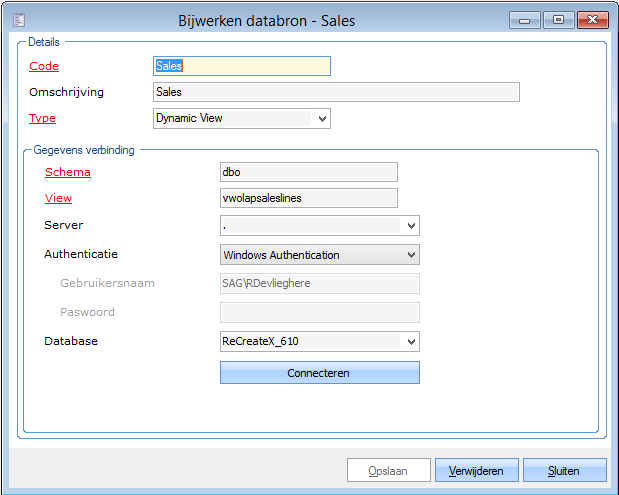Maximize the Bijwerken databron window
The height and width of the screenshot is (495, 619).
click(x=556, y=19)
